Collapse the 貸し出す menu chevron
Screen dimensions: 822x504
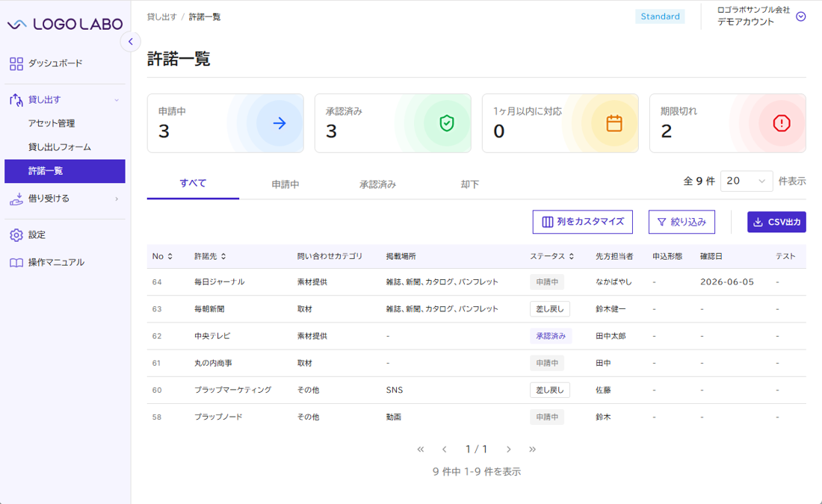117,99
